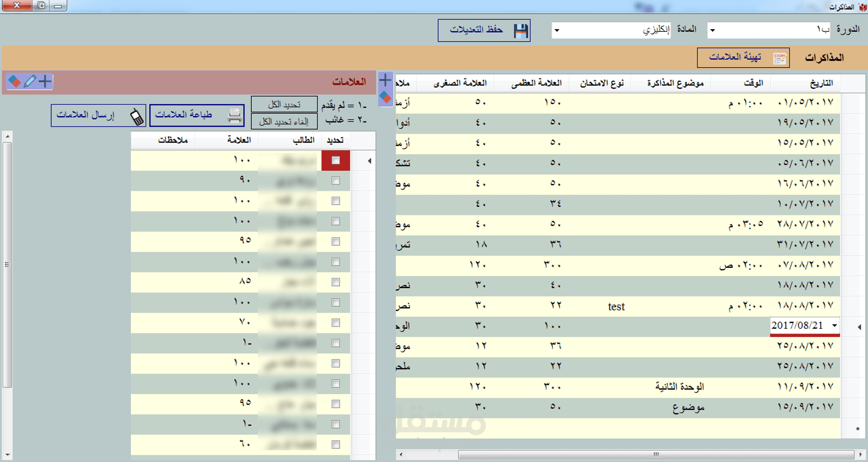Open the المادة dropdown showing إنكليزي

pos(557,30)
